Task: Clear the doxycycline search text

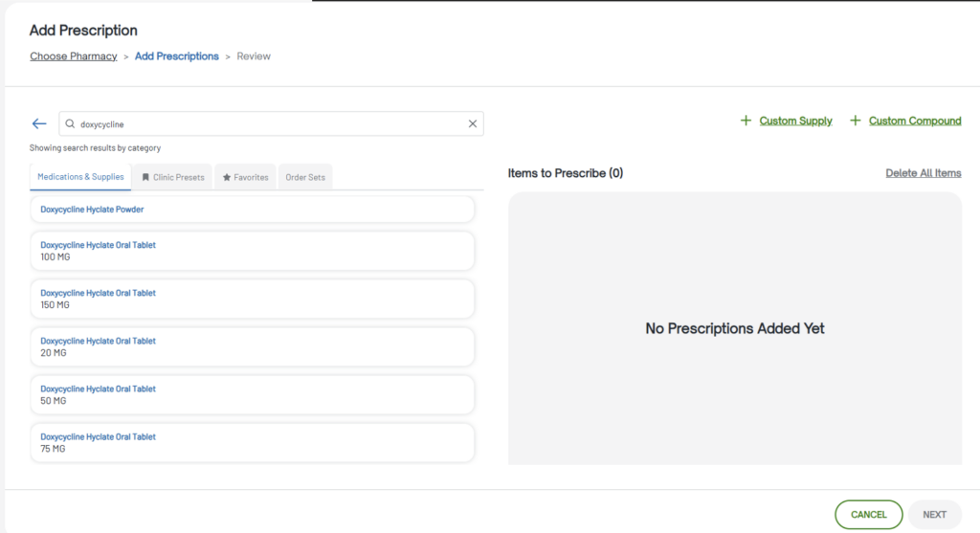Action: tap(472, 123)
